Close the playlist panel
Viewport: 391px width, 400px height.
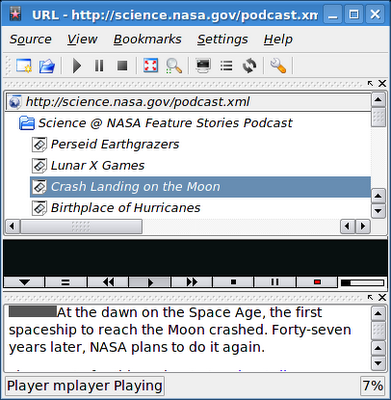click(382, 83)
